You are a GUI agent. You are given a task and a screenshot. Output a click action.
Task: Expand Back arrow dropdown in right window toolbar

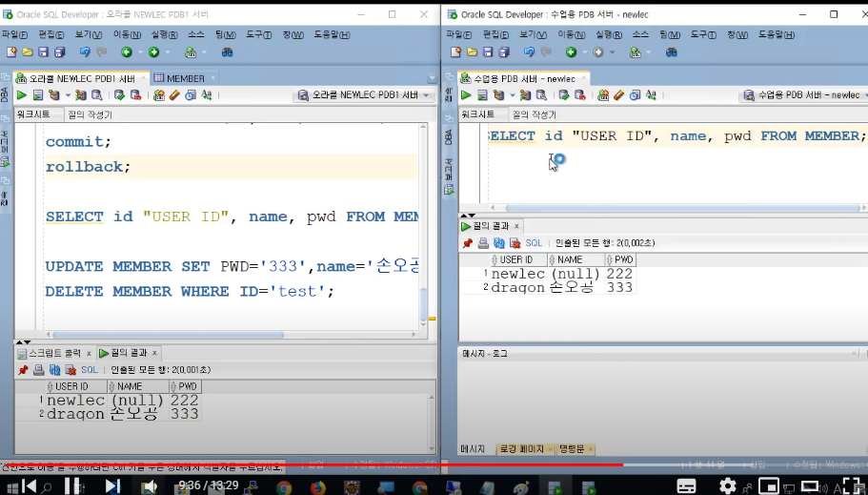(584, 52)
